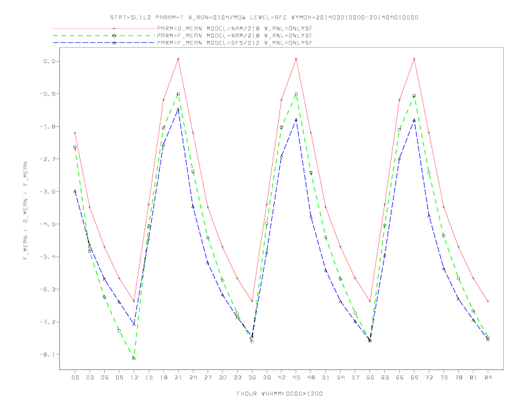
Task: Click the x-axis tick label 66
Action: click(x=400, y=377)
